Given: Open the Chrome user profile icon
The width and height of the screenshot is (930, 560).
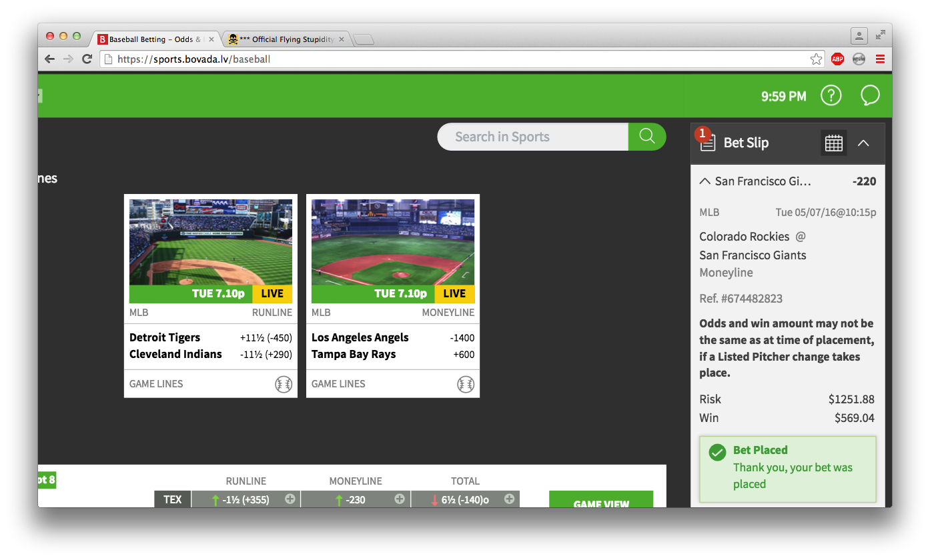Looking at the screenshot, I should coord(859,36).
